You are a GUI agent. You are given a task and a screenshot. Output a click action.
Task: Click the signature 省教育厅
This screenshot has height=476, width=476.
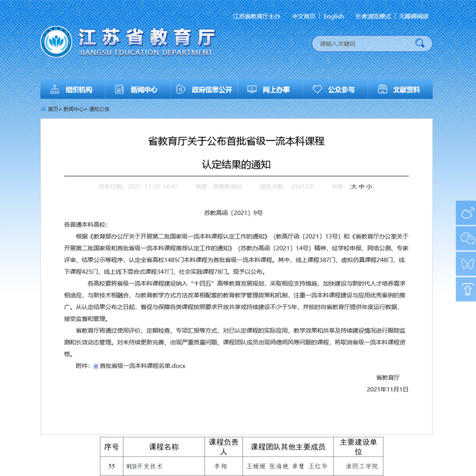388,378
